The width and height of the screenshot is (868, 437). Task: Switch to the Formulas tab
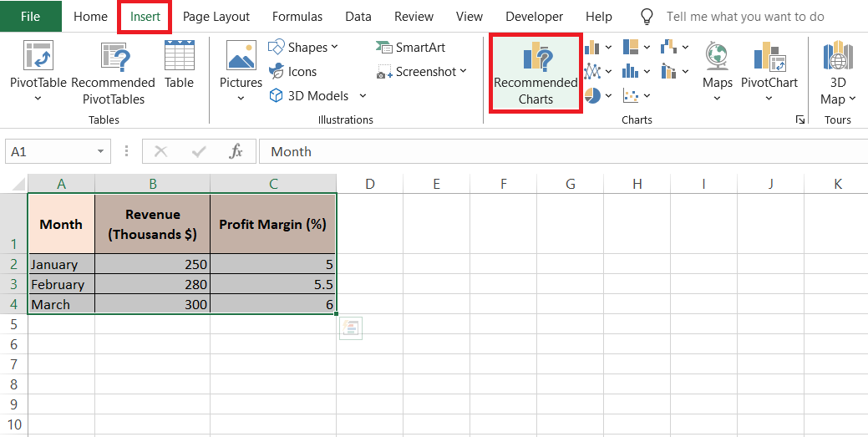click(x=297, y=17)
